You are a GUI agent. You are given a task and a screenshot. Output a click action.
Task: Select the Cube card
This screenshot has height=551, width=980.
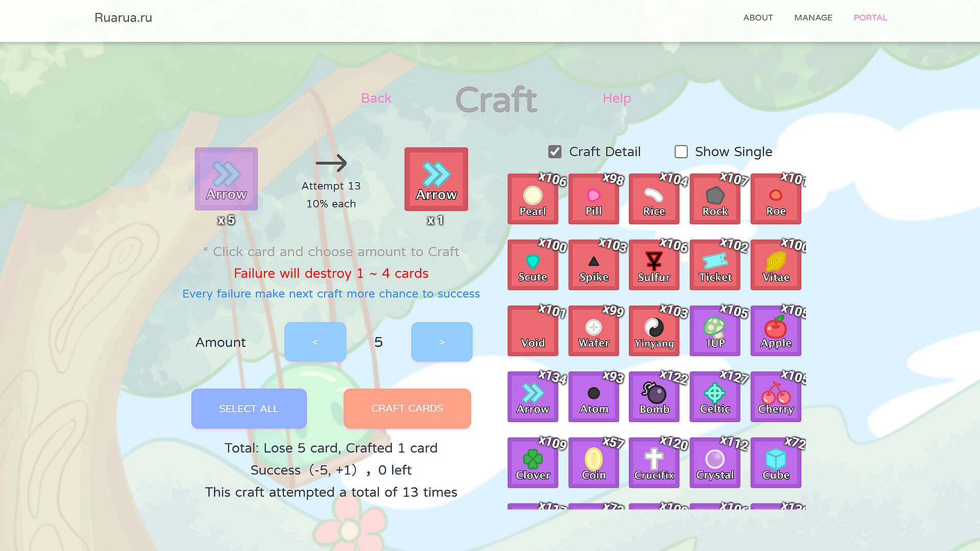[775, 462]
